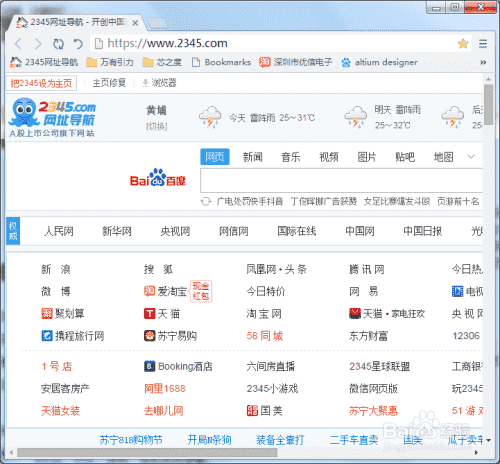
Task: Open the 深圳市优信电子 bookmark
Action: pos(296,62)
